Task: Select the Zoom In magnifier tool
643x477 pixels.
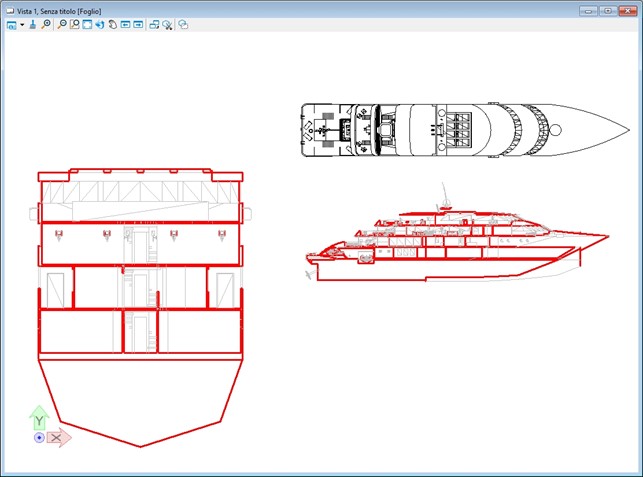Action: coord(46,24)
